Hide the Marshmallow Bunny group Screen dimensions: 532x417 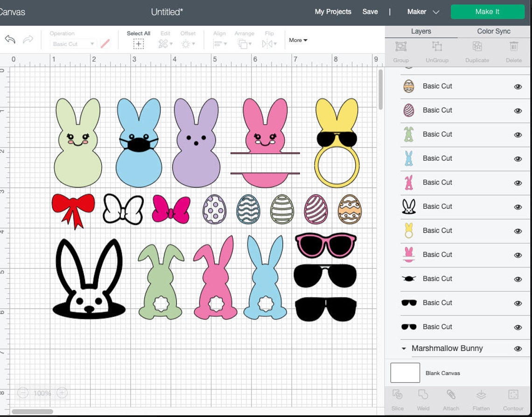pos(518,348)
